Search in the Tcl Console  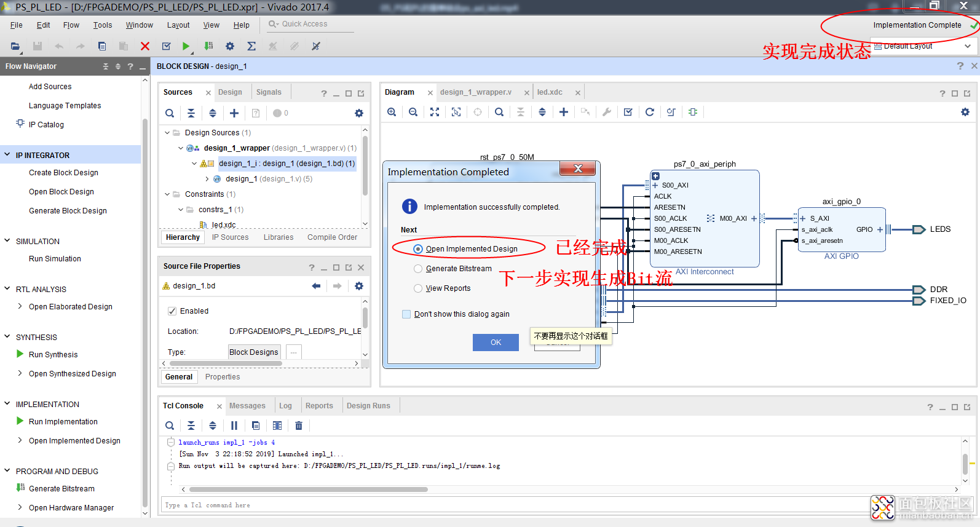click(x=170, y=426)
